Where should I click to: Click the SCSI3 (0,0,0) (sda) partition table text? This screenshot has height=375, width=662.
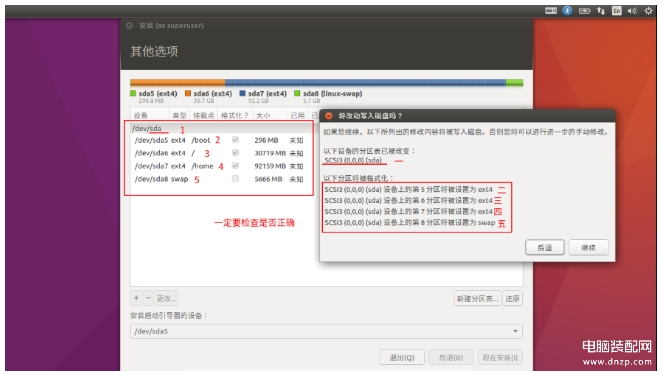(x=353, y=160)
